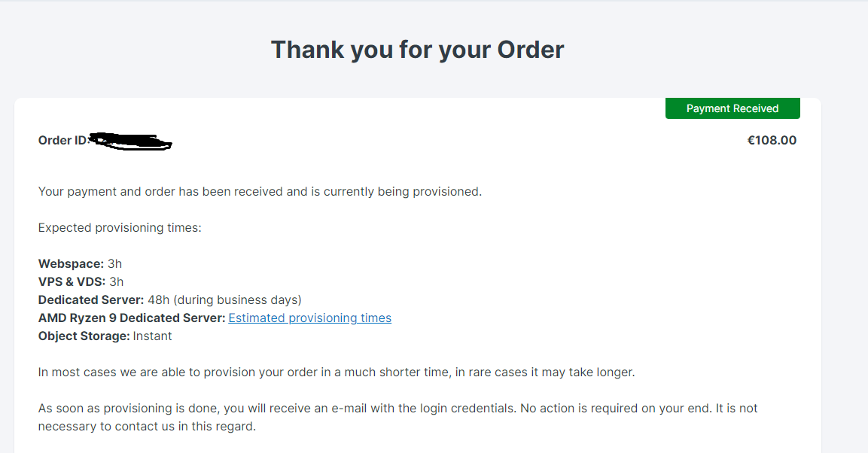868x453 pixels.
Task: Click the '(during business days)' text
Action: [x=237, y=299]
